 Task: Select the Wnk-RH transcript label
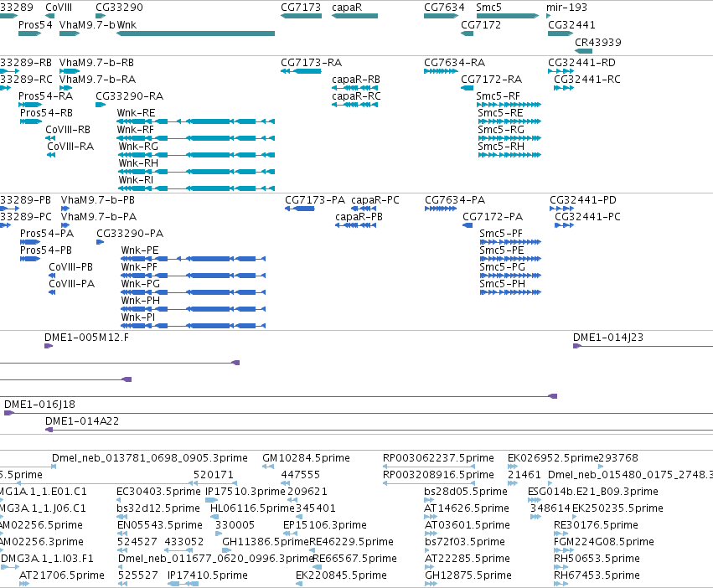(x=138, y=163)
